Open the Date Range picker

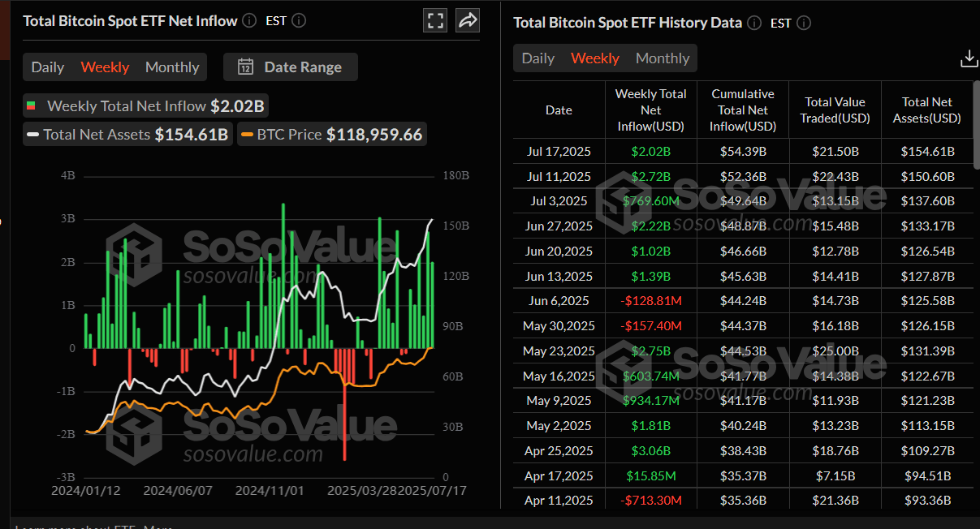click(x=291, y=67)
